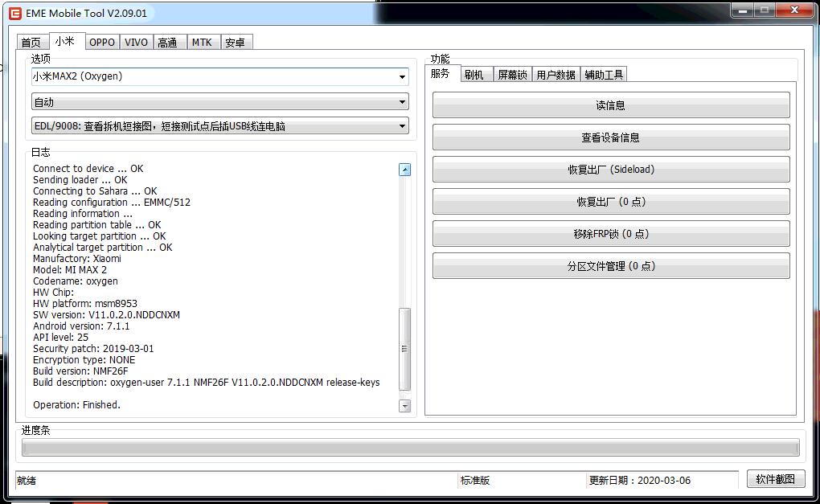This screenshot has height=504, width=820.
Task: Open the 高通 tab
Action: point(168,43)
